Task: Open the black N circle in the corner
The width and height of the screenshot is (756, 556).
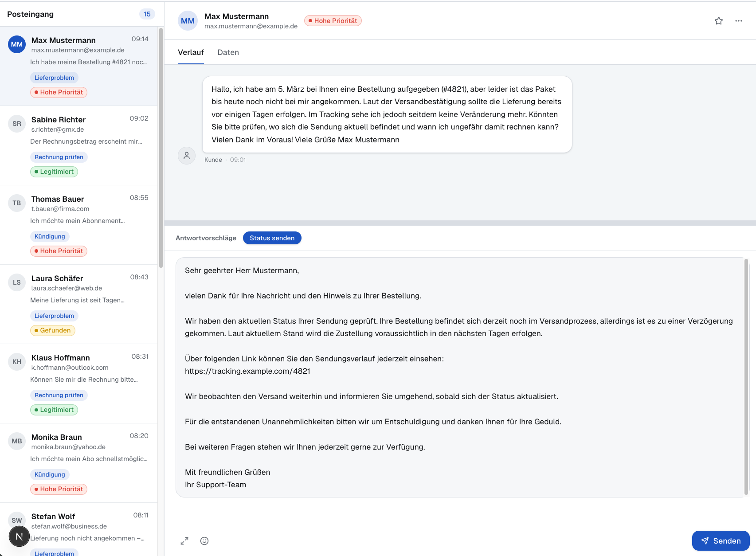Action: pyautogui.click(x=19, y=536)
